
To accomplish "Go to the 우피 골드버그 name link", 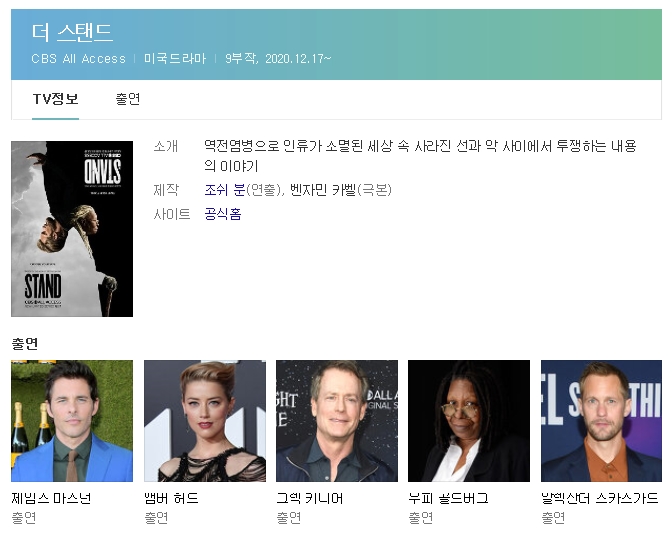I will click(448, 498).
